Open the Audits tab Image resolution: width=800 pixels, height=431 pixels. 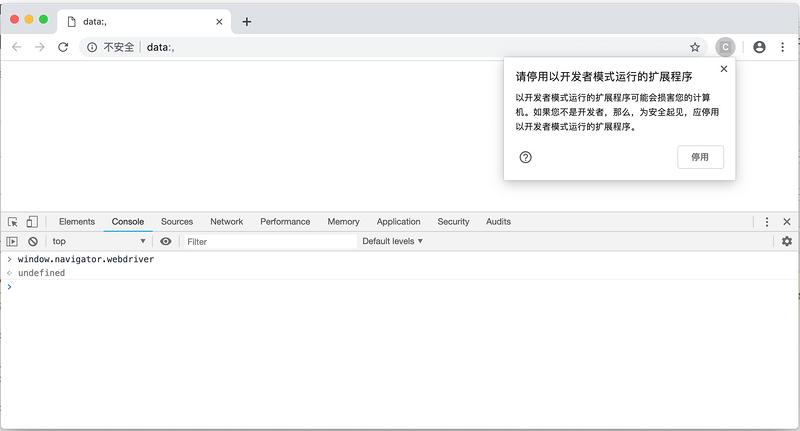pos(498,222)
